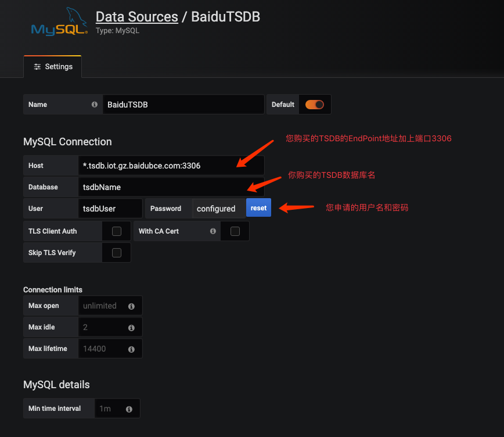Focus the Host input field
This screenshot has height=437, width=504.
[171, 166]
